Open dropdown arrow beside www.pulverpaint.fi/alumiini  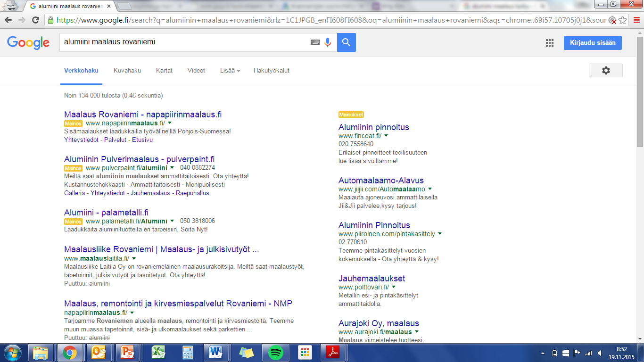172,167
